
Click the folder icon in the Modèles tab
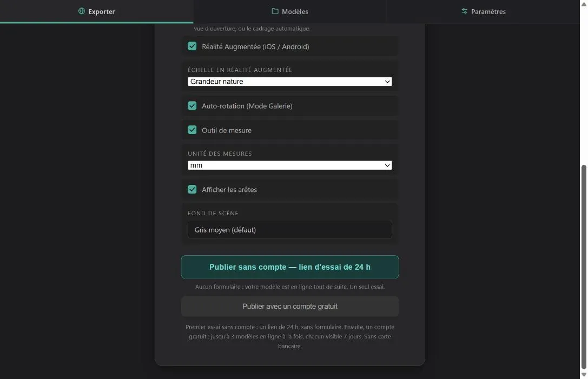pyautogui.click(x=275, y=11)
